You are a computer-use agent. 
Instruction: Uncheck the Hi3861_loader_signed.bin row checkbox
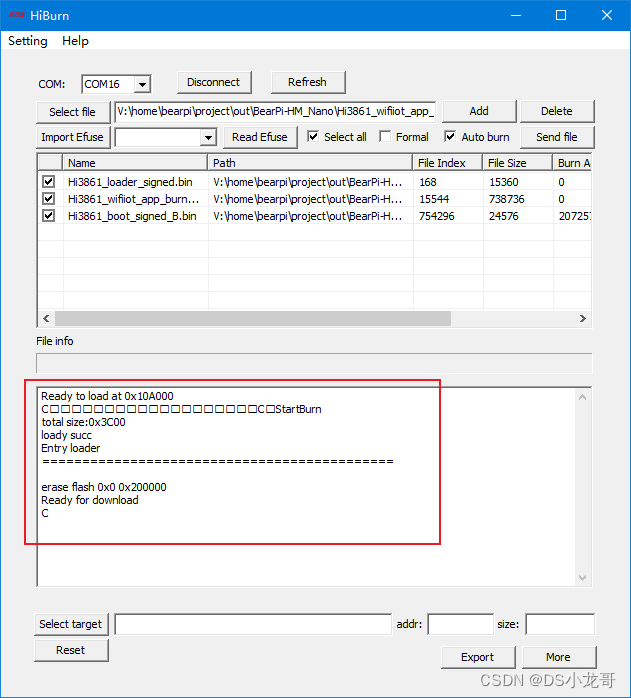(49, 182)
